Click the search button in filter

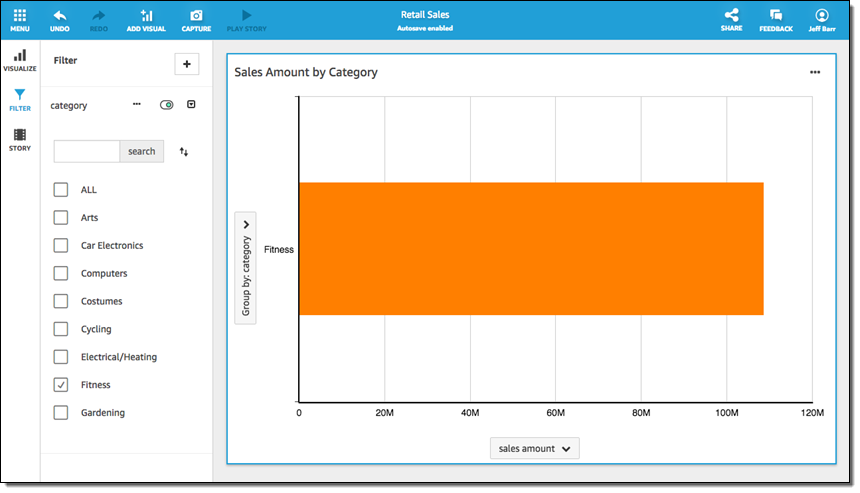click(x=142, y=152)
